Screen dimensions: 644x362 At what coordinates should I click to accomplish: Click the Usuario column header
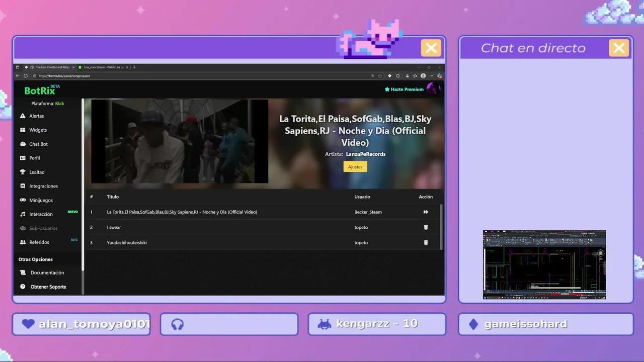pyautogui.click(x=362, y=197)
